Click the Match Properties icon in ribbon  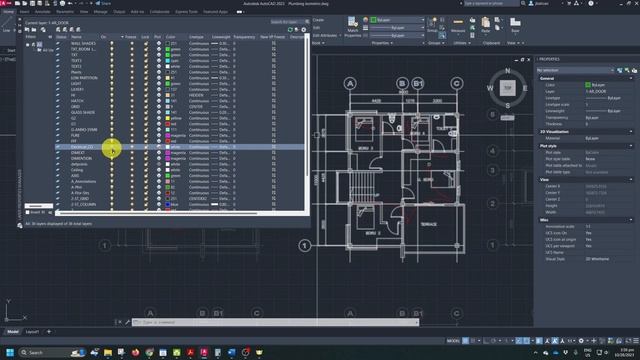click(352, 22)
